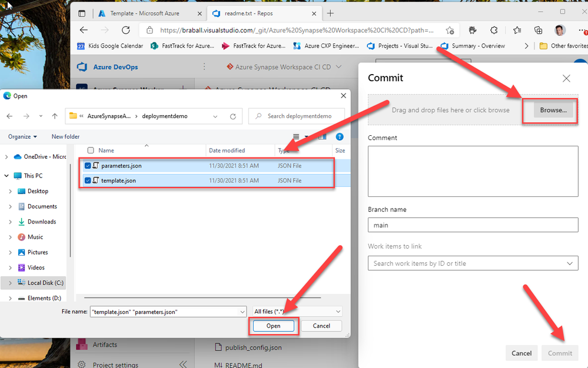588x368 pixels.
Task: Go up one folder in Open dialog
Action: [55, 116]
